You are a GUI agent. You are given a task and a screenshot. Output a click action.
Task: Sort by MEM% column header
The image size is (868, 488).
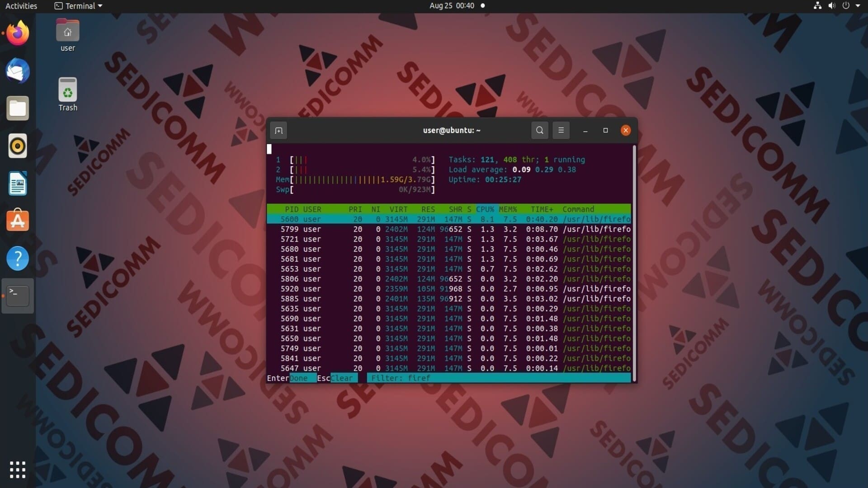click(x=508, y=209)
